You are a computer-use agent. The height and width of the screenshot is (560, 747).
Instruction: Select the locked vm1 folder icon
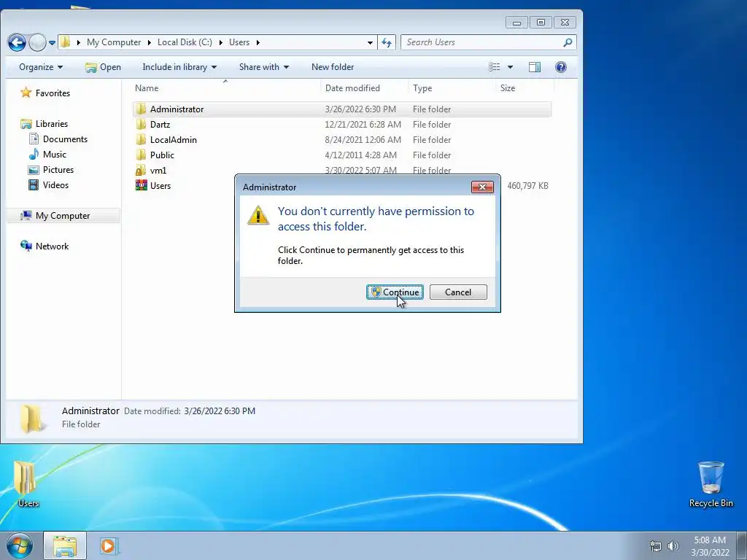coord(141,170)
